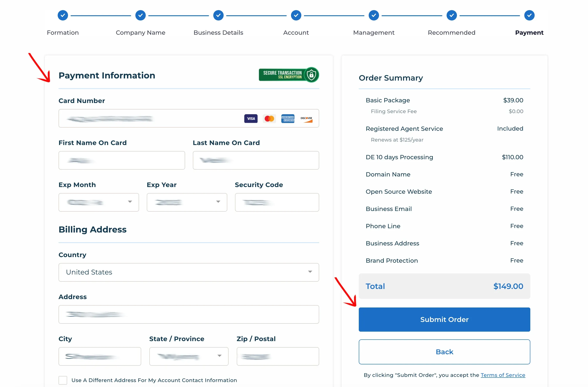588x387 pixels.
Task: Click the Management step checkmark icon
Action: (374, 15)
